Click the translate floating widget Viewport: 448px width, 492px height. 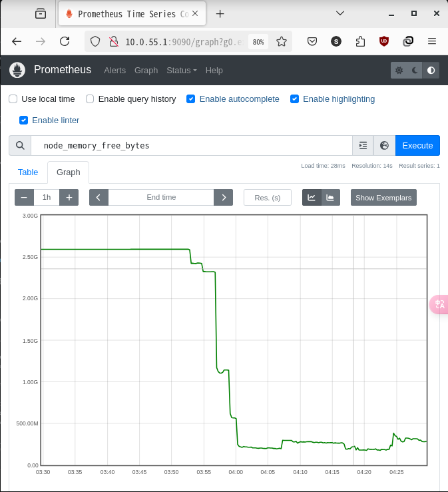439,304
